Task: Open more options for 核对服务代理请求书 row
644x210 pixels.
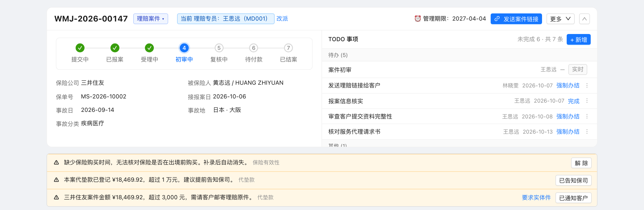Action: (x=587, y=132)
